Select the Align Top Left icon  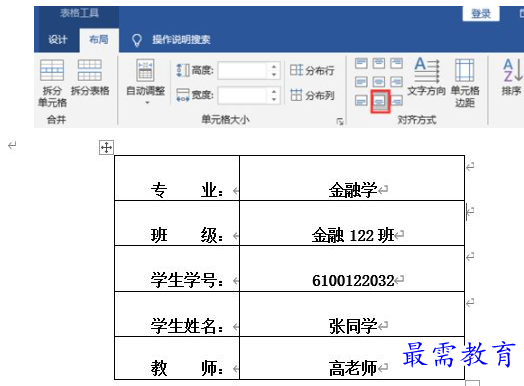pyautogui.click(x=361, y=63)
